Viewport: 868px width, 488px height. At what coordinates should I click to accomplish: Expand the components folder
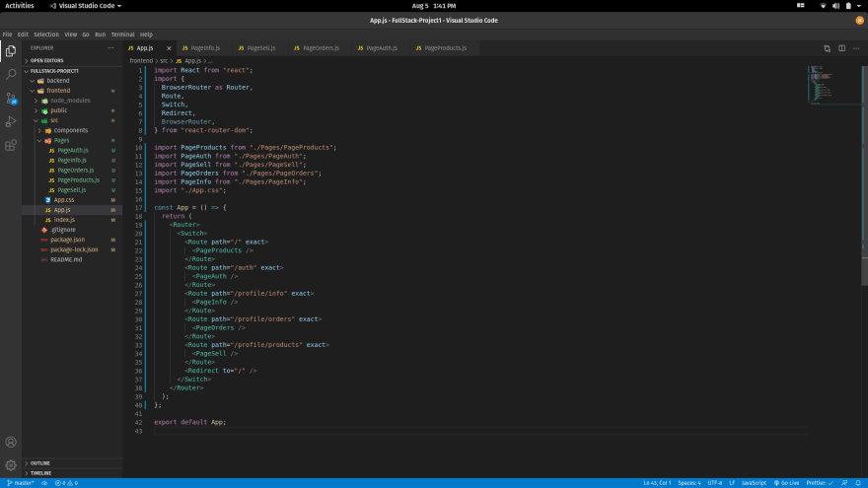[x=72, y=130]
